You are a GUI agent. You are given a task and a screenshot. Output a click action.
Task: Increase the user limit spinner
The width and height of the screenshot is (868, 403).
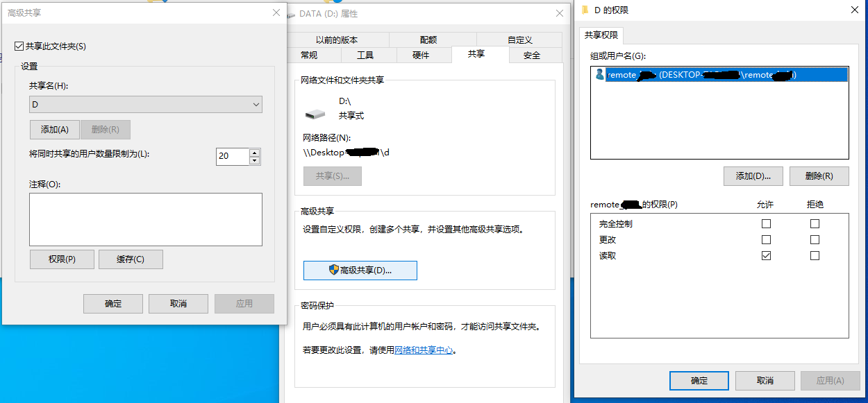254,153
